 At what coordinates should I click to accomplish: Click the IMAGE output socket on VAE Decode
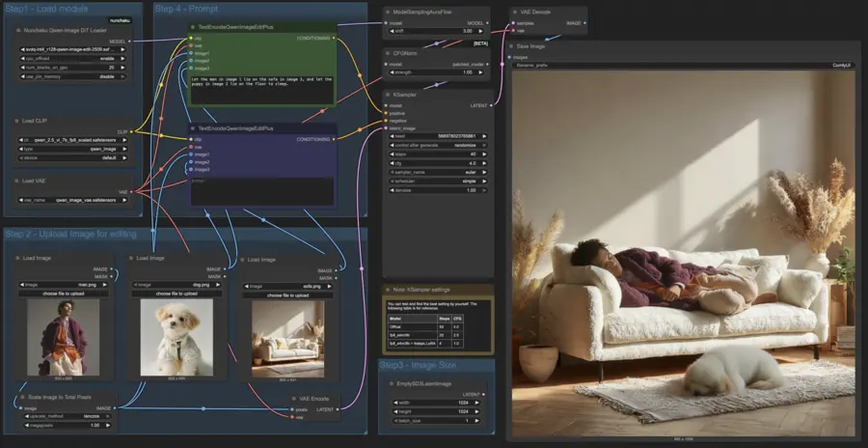coord(585,23)
